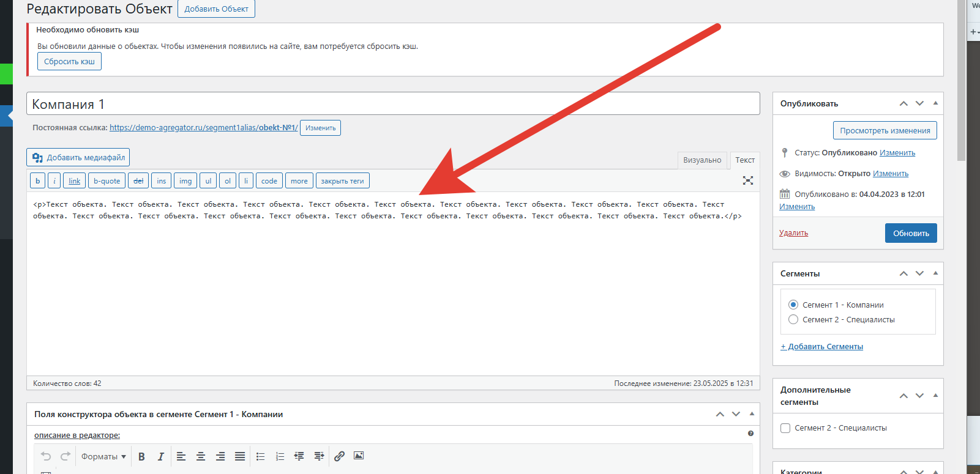Screen dimensions: 980x474
Task: Click the help question mark icon
Action: [750, 434]
